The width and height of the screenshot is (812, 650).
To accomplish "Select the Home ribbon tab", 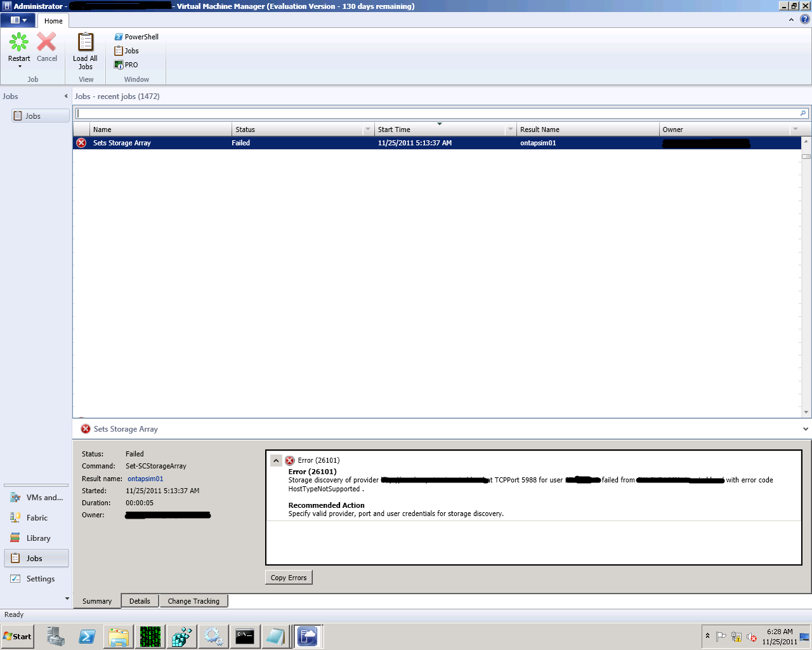I will [53, 21].
